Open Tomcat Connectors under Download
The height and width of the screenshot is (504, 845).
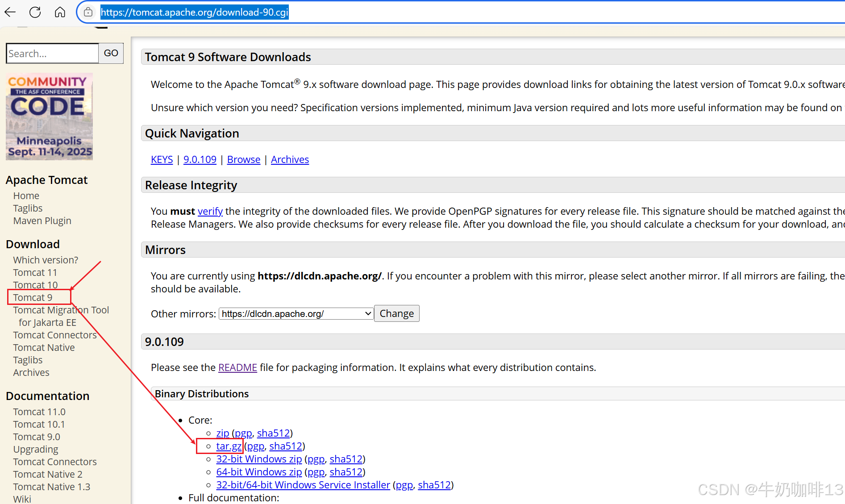(x=55, y=335)
